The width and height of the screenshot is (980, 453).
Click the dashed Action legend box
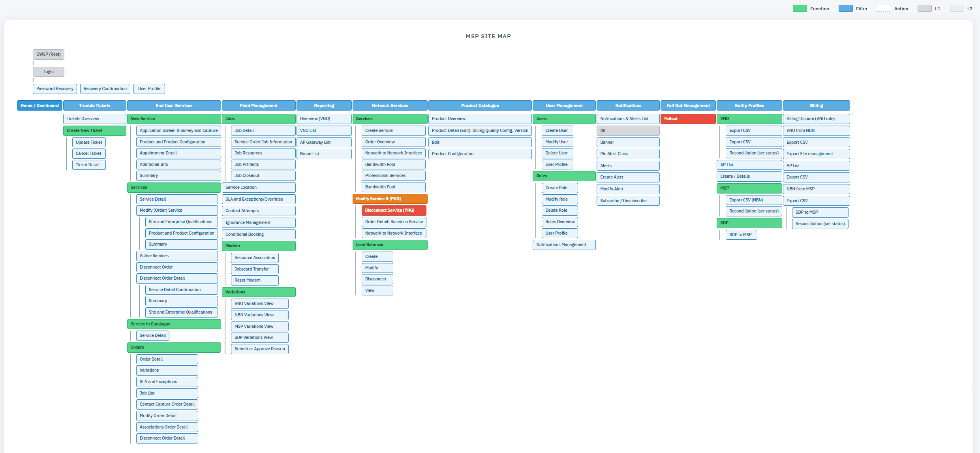point(884,8)
